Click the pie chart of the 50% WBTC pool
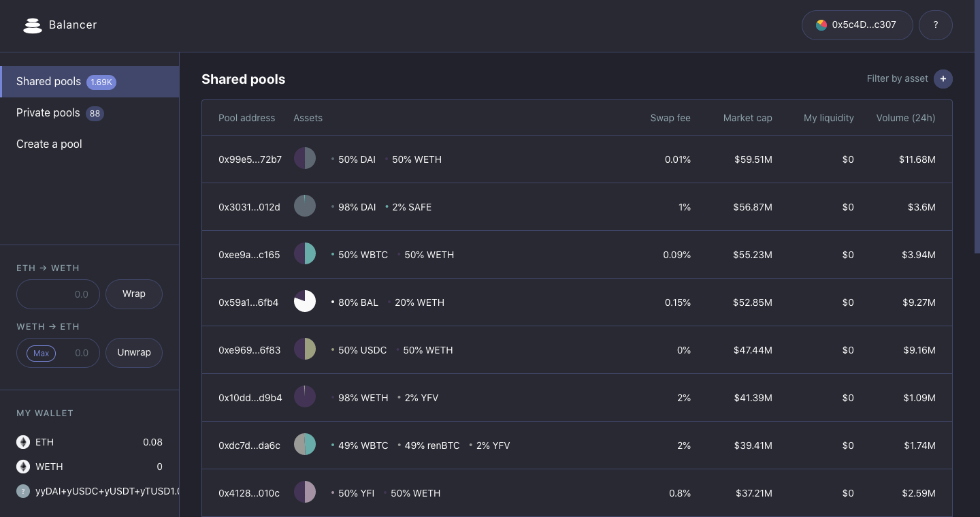980x517 pixels. pos(305,255)
